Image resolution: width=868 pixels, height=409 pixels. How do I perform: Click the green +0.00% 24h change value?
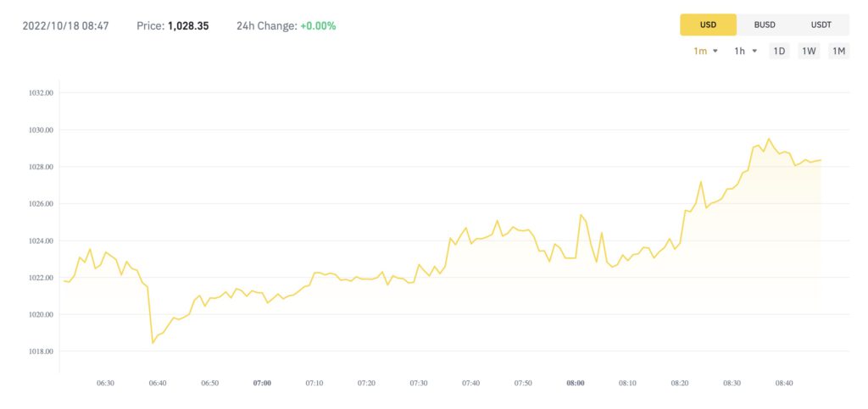(318, 25)
